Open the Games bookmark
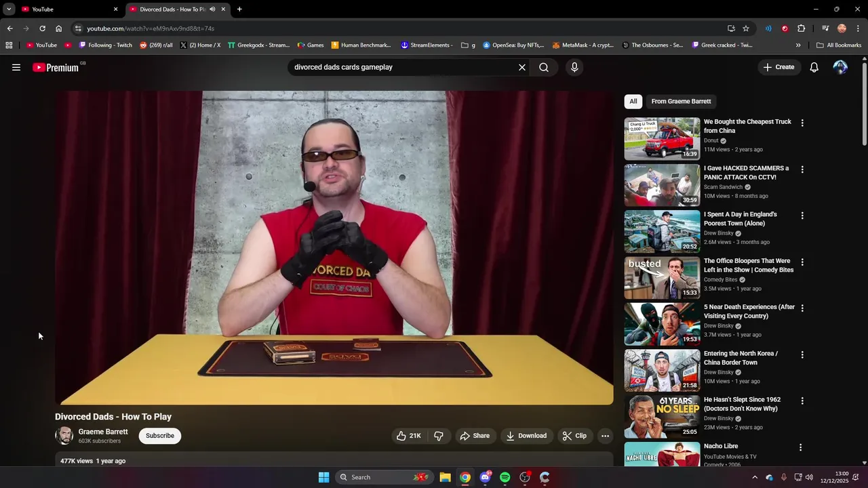Image resolution: width=868 pixels, height=488 pixels. click(310, 45)
